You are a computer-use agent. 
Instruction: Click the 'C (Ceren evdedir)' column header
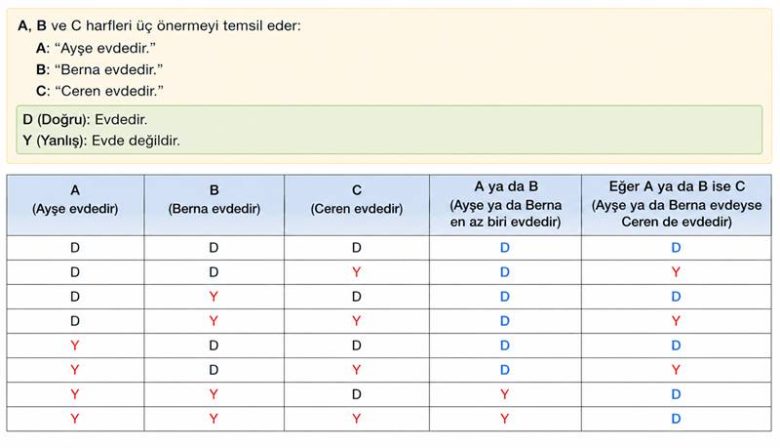pyautogui.click(x=357, y=204)
